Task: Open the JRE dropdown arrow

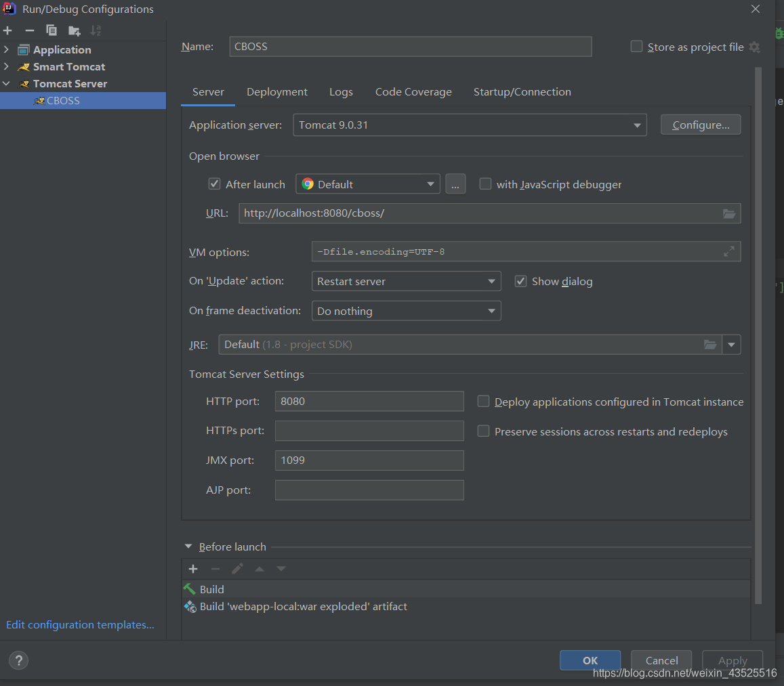Action: [x=731, y=345]
